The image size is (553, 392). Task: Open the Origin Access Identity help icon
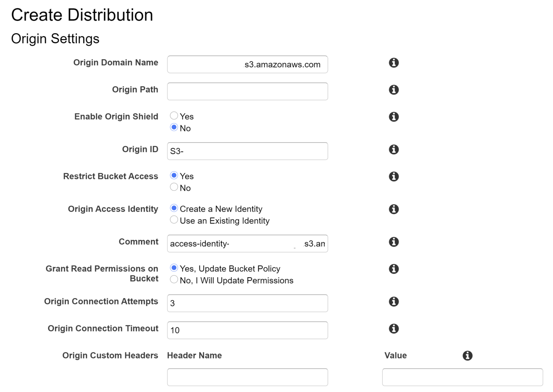[394, 209]
